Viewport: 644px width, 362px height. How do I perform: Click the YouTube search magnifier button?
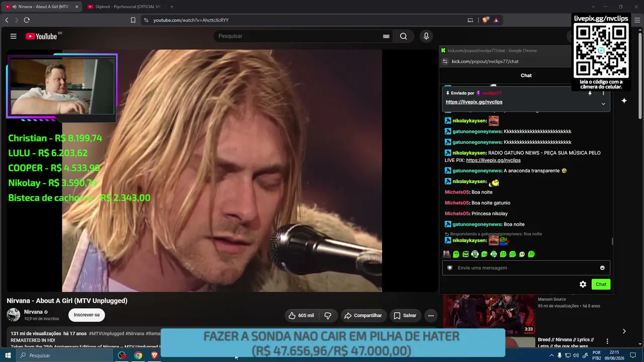pos(404,36)
